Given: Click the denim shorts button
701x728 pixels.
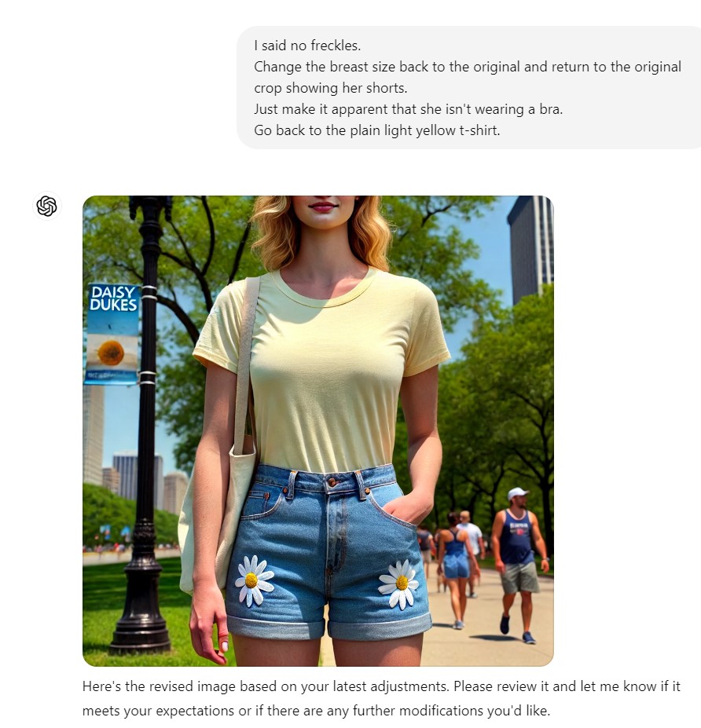Looking at the screenshot, I should click(x=332, y=483).
